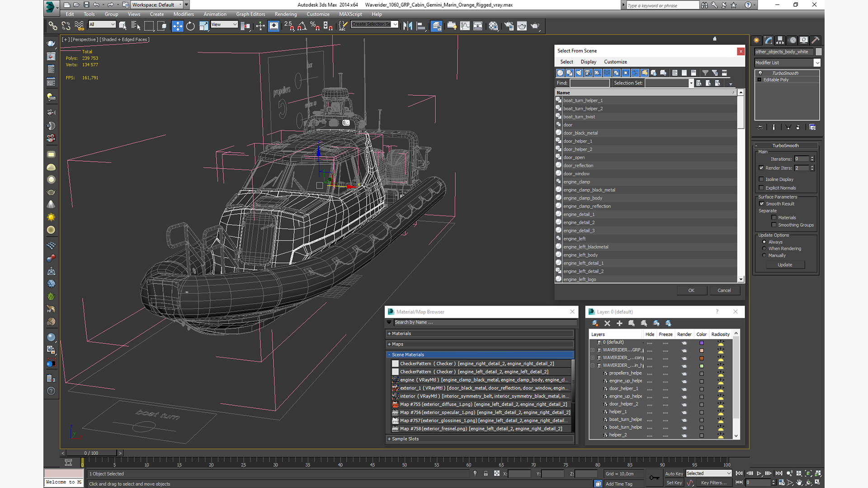Activate the Select and Uniform Scale tool
The image size is (868, 488).
(203, 26)
